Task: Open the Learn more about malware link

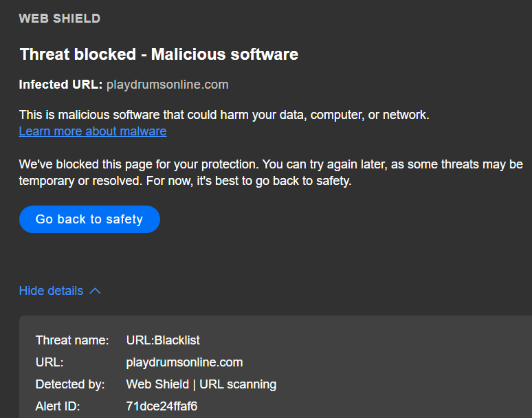Action: pyautogui.click(x=92, y=131)
